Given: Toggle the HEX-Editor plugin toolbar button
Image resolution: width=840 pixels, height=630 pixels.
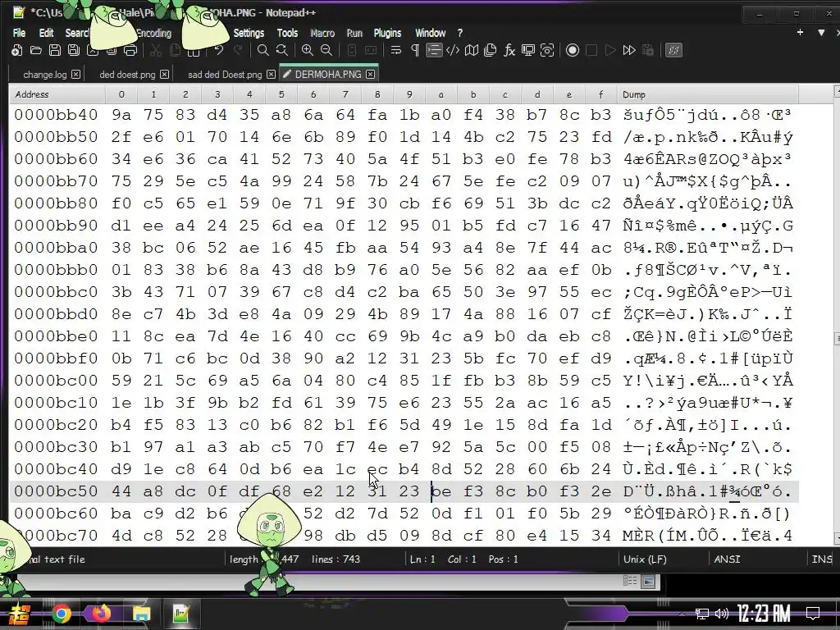Looking at the screenshot, I should 673,50.
